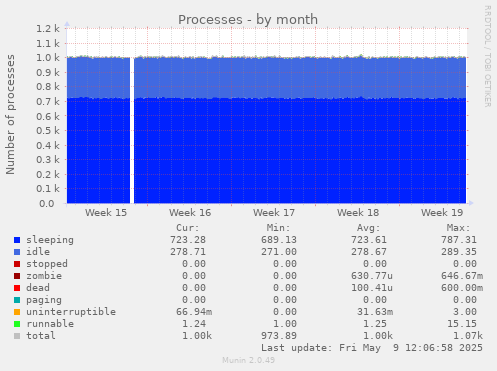Screen dimensions: 497x371
Task: Click the 'uninterruptible' legend label
Action: click(71, 312)
